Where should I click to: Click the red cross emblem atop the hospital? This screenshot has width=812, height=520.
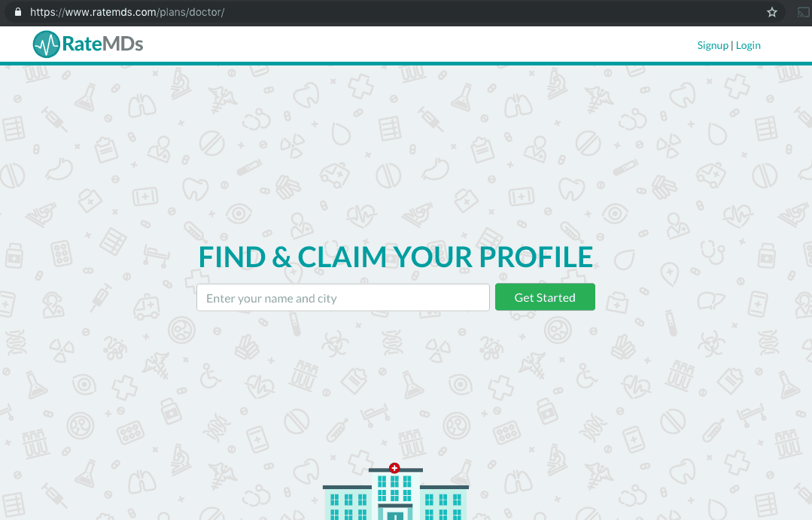[x=394, y=467]
